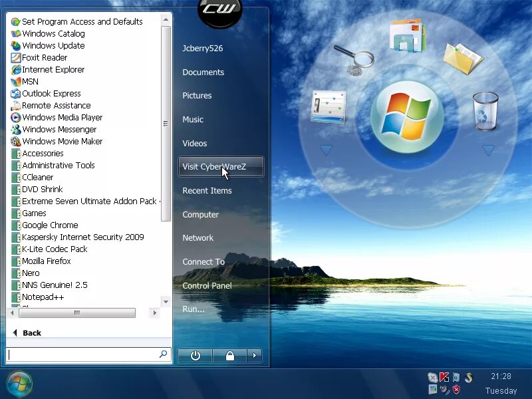Expand the Mozilla Firefox folder
The image size is (532, 399).
click(x=41, y=261)
